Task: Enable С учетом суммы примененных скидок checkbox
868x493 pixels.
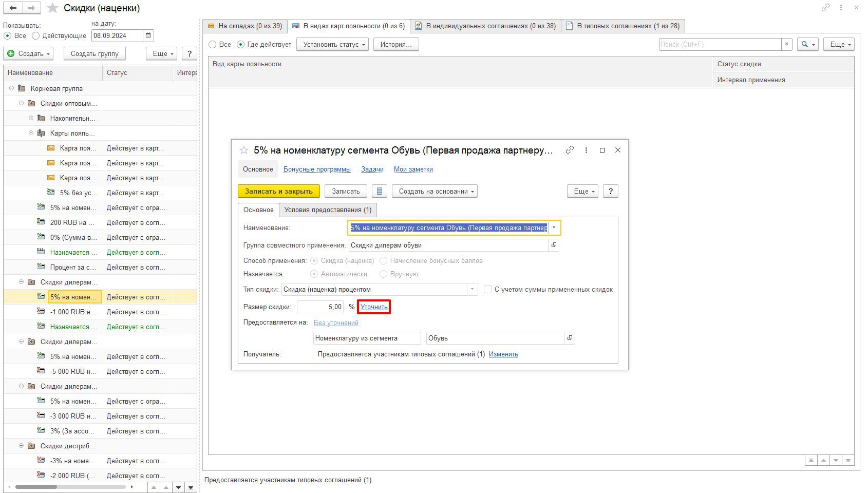Action: click(x=488, y=290)
